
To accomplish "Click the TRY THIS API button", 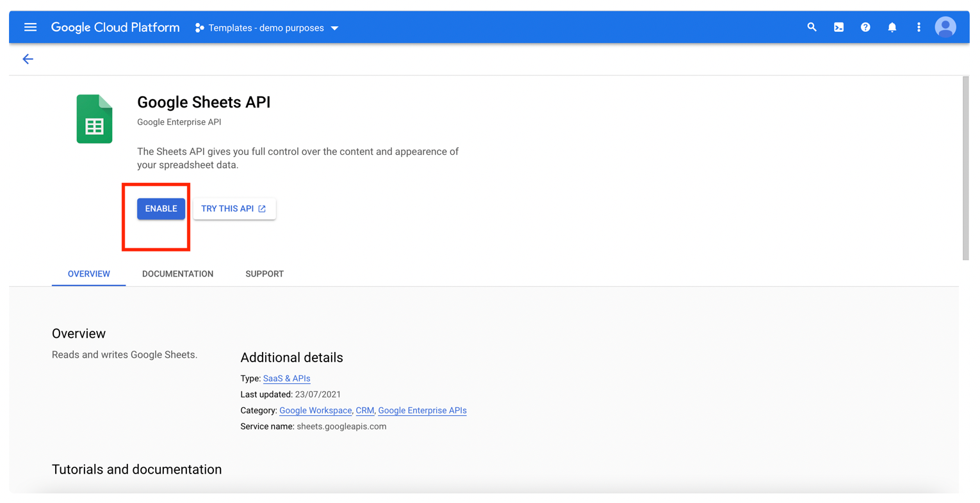I will tap(234, 209).
